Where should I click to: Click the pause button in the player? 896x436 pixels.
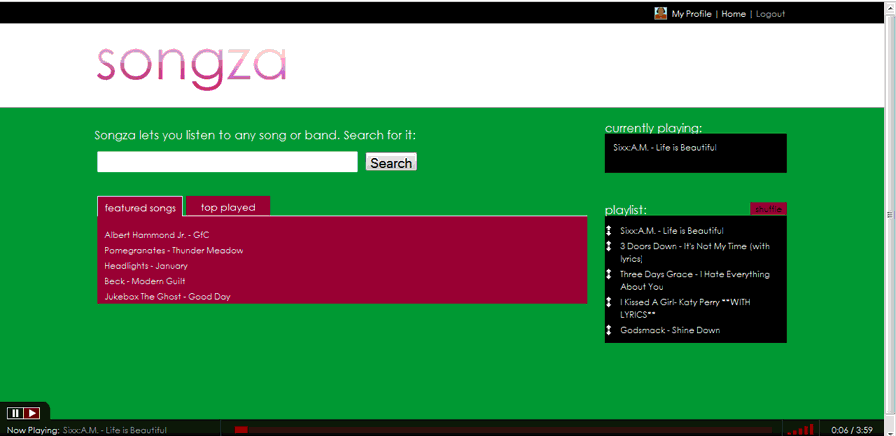(15, 413)
